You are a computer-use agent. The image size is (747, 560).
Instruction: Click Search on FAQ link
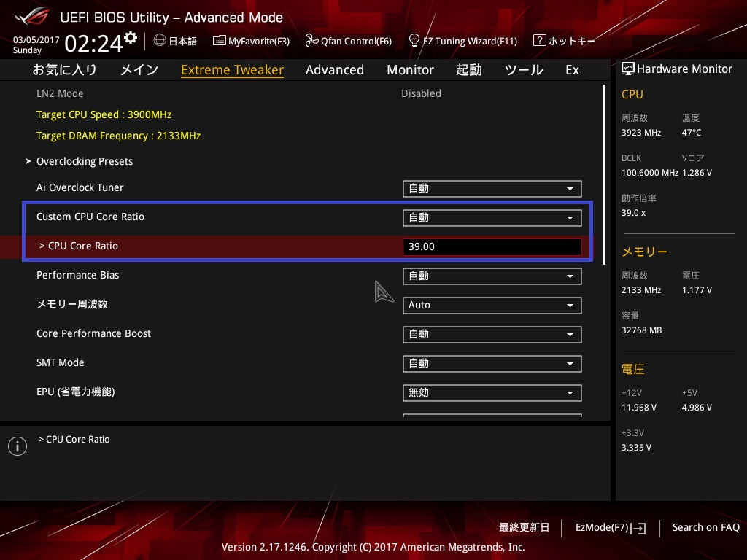[x=705, y=528]
